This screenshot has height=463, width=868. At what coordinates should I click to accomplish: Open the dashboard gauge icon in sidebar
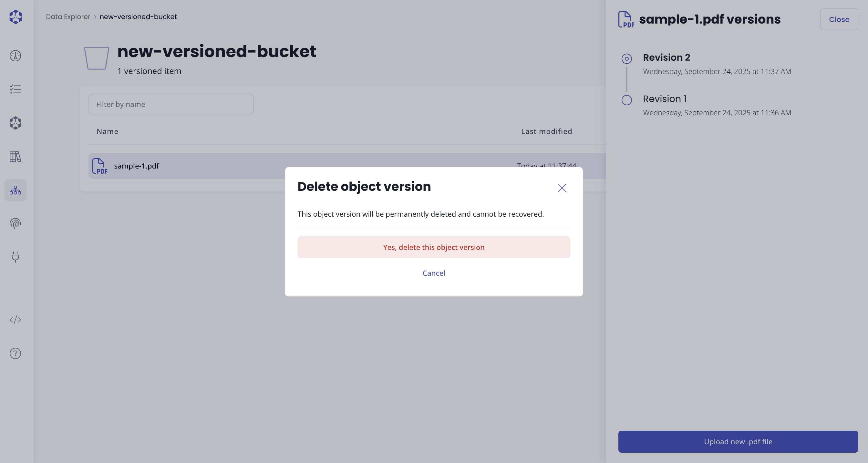click(15, 56)
